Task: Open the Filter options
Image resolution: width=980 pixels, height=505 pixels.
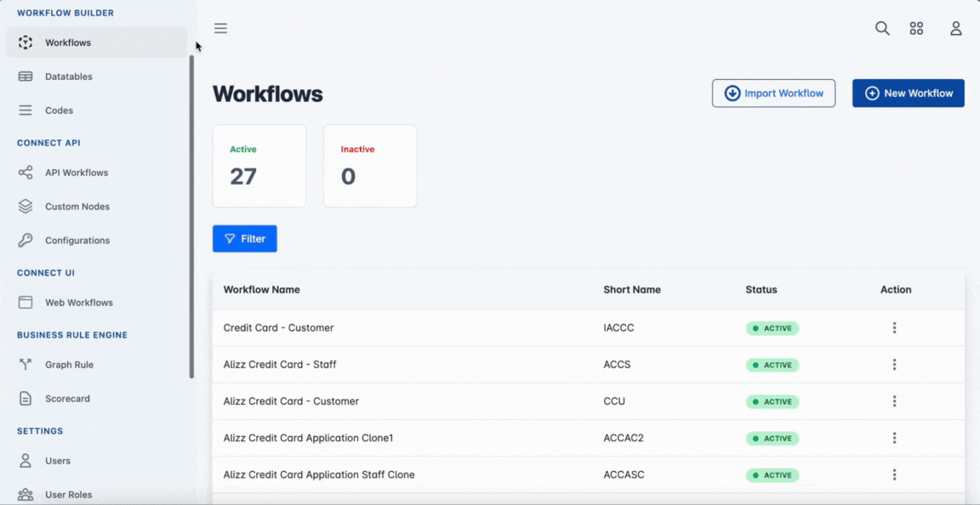Action: pyautogui.click(x=244, y=238)
